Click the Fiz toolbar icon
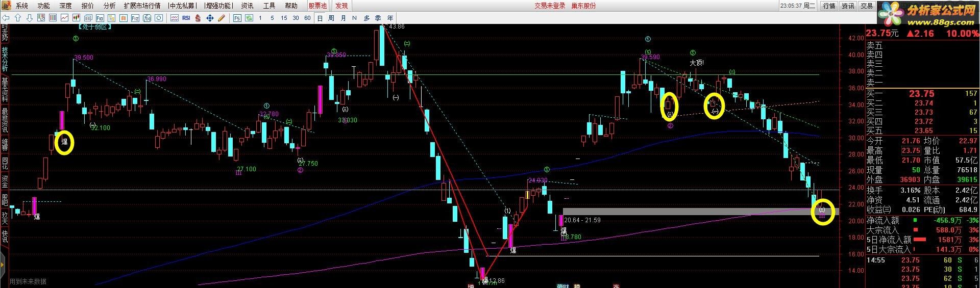 click(x=135, y=18)
